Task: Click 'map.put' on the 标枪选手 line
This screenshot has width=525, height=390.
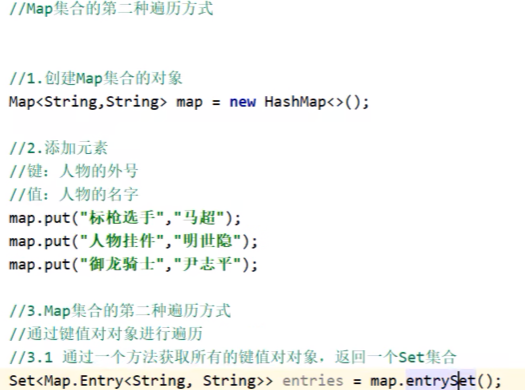Action: coord(40,218)
